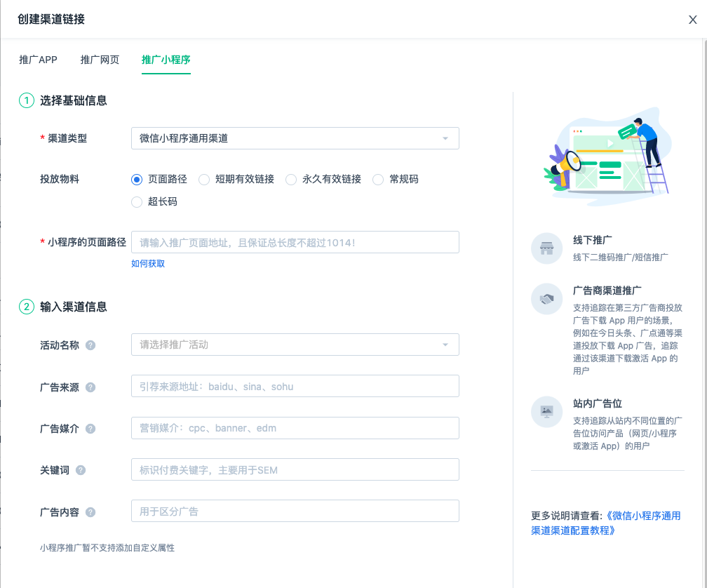Focus the 关键词 input field
This screenshot has width=707, height=588.
295,469
